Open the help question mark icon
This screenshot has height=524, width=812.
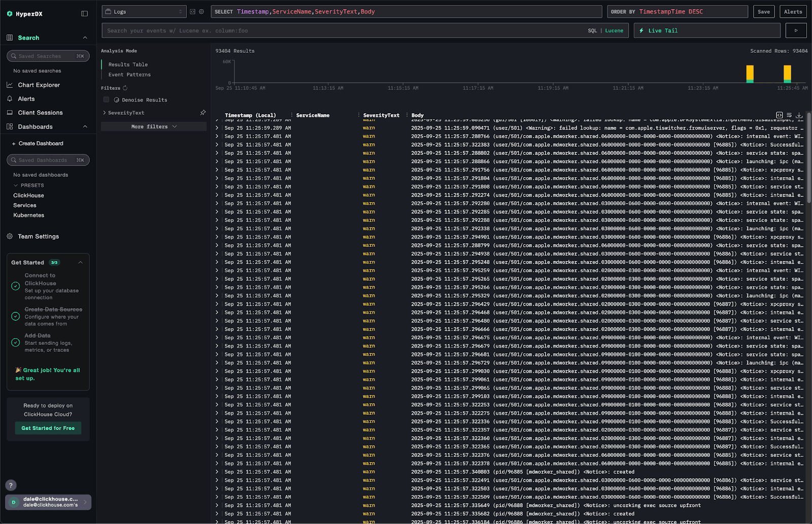11,485
